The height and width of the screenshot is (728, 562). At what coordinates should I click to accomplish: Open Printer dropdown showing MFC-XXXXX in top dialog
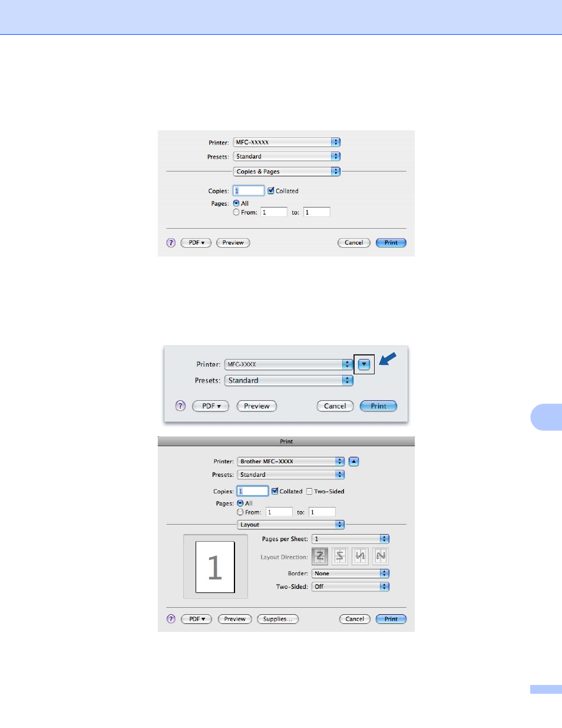287,142
